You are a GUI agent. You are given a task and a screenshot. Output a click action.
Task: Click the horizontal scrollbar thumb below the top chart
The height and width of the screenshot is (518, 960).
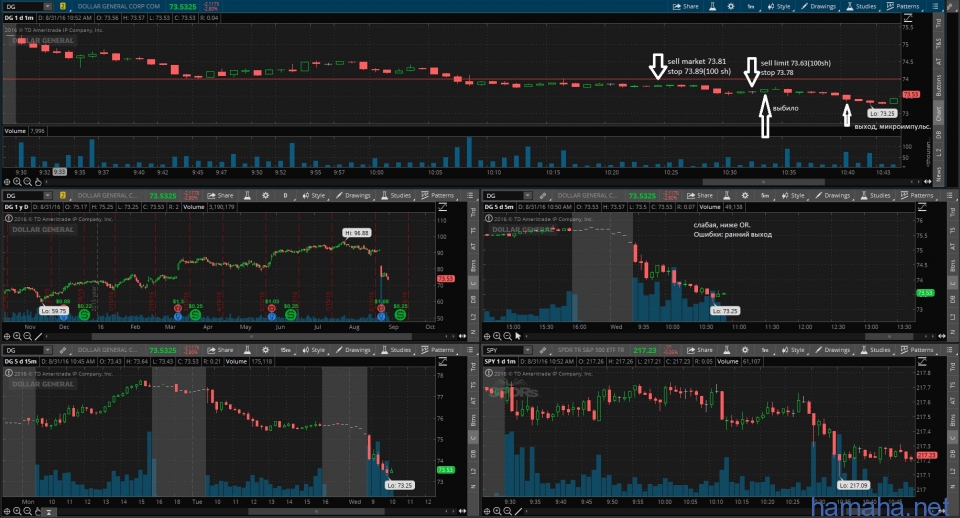pos(763,182)
